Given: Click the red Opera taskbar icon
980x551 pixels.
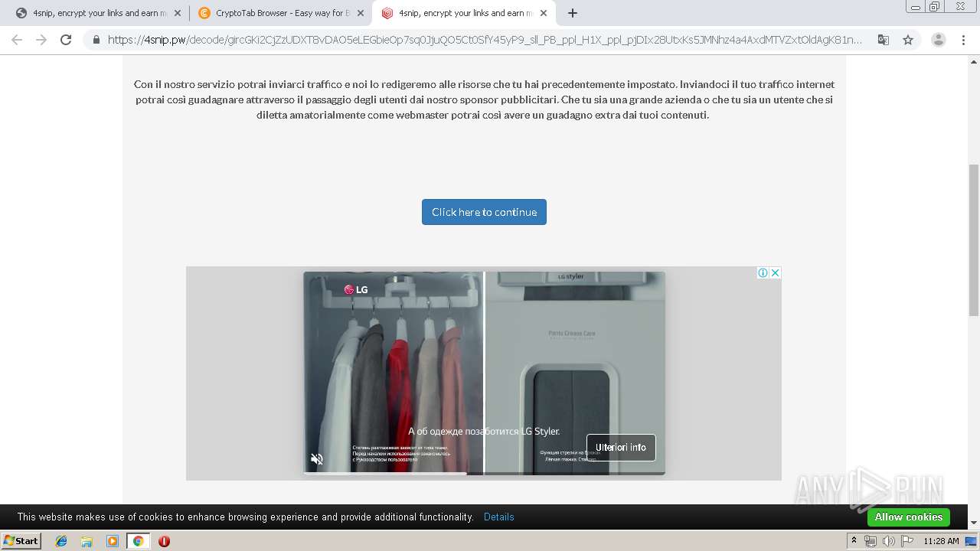Looking at the screenshot, I should click(164, 541).
